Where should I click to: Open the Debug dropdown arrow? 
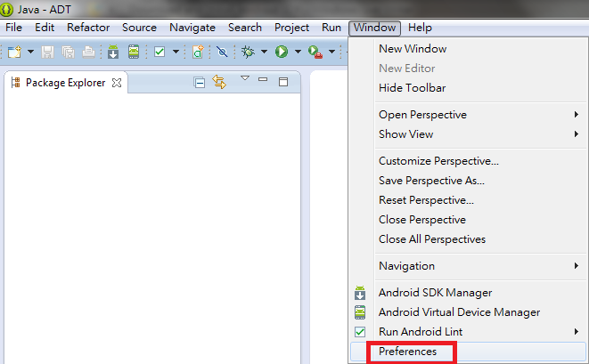coord(264,52)
